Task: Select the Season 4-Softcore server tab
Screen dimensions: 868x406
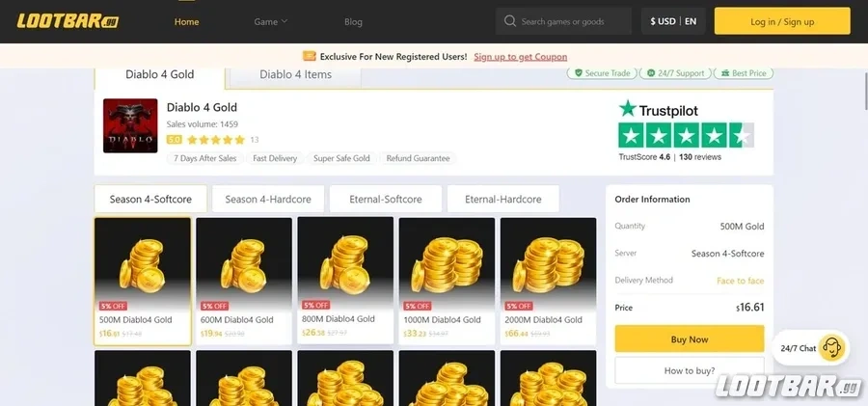Action: pyautogui.click(x=150, y=200)
